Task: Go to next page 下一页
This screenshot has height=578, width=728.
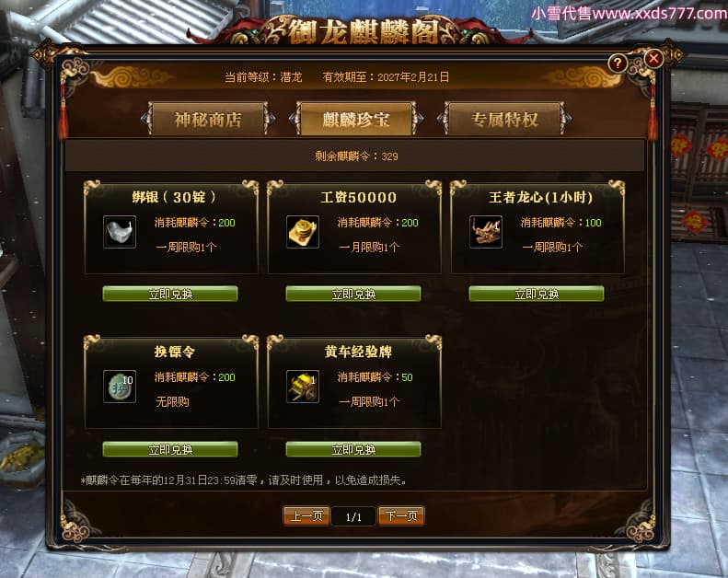Action: coord(401,515)
